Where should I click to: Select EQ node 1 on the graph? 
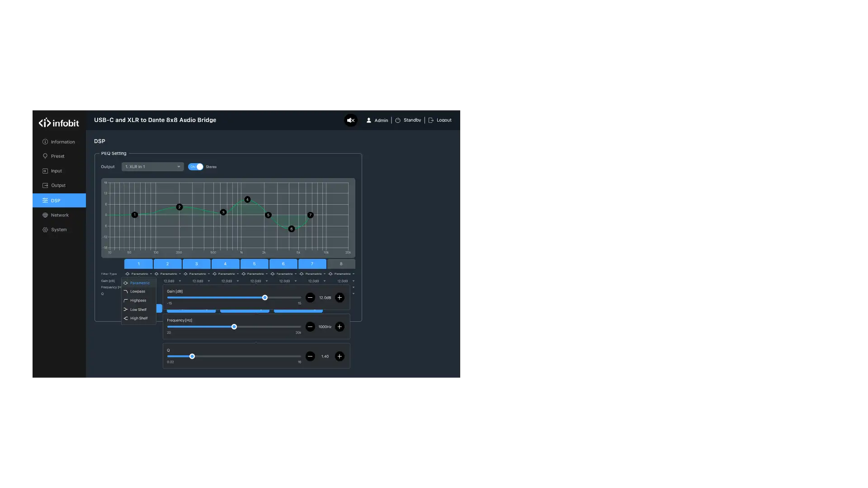(x=134, y=215)
